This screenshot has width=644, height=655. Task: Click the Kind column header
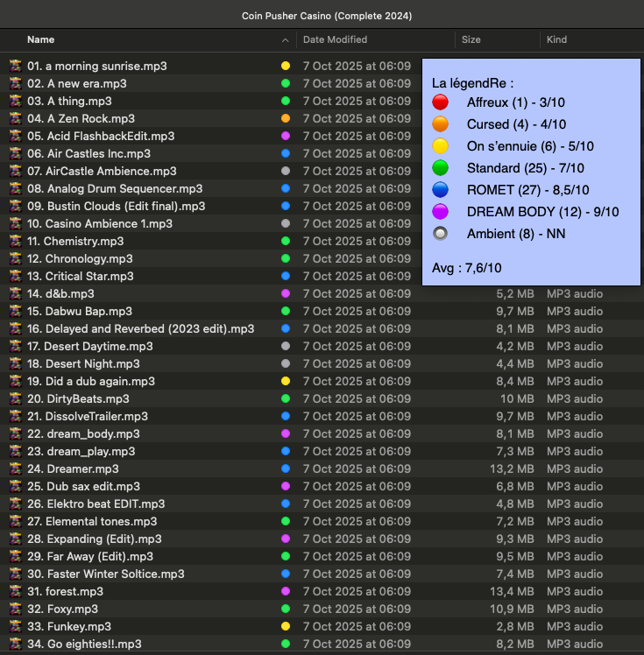click(x=556, y=39)
